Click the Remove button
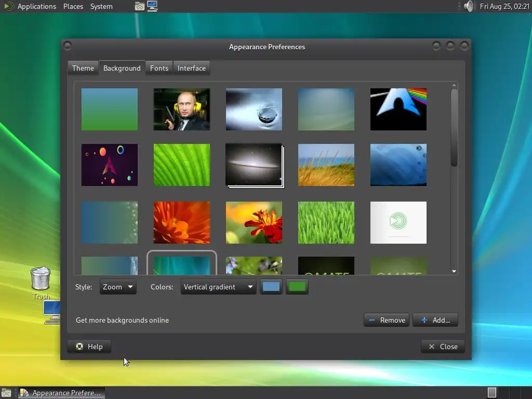The width and height of the screenshot is (532, 399). click(x=387, y=320)
